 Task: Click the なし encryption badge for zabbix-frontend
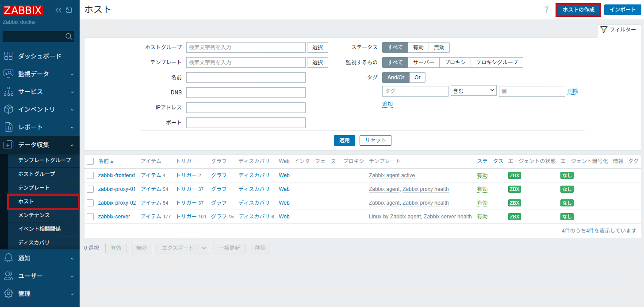[567, 175]
